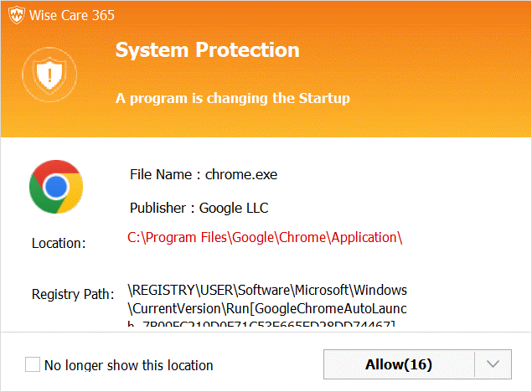Click the 'Registry Path:' label
This screenshot has height=392, width=532.
(x=73, y=294)
